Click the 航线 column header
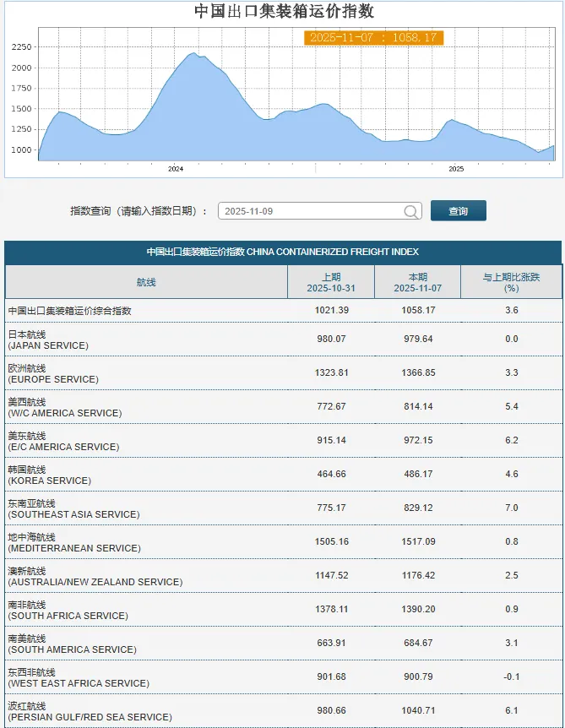Screen dimensions: 565x728 pos(146,282)
